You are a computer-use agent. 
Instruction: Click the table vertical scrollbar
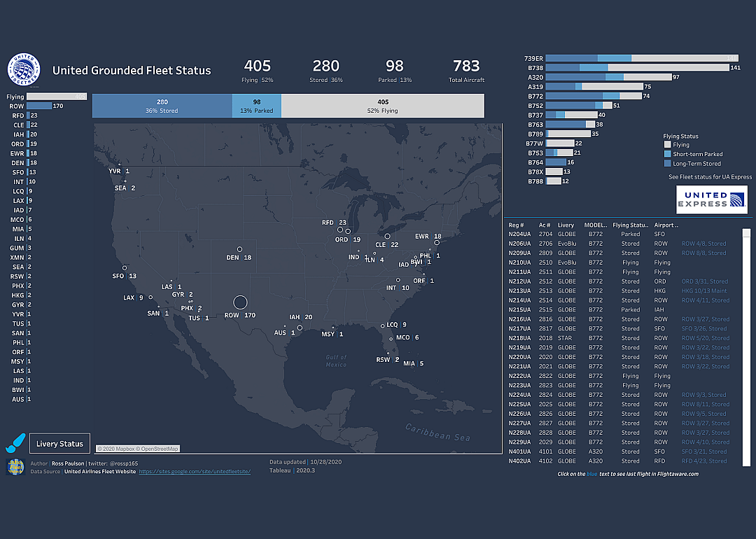(x=746, y=348)
